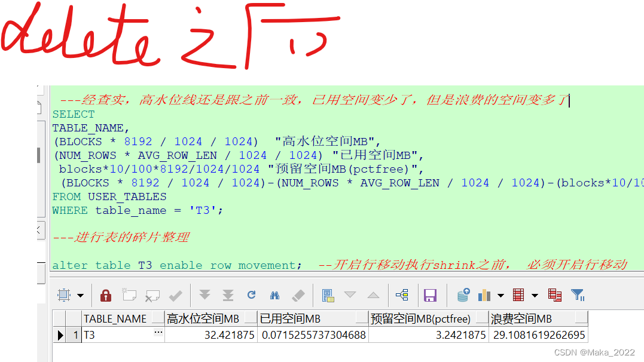
Task: Click the refresh results icon
Action: [x=251, y=295]
